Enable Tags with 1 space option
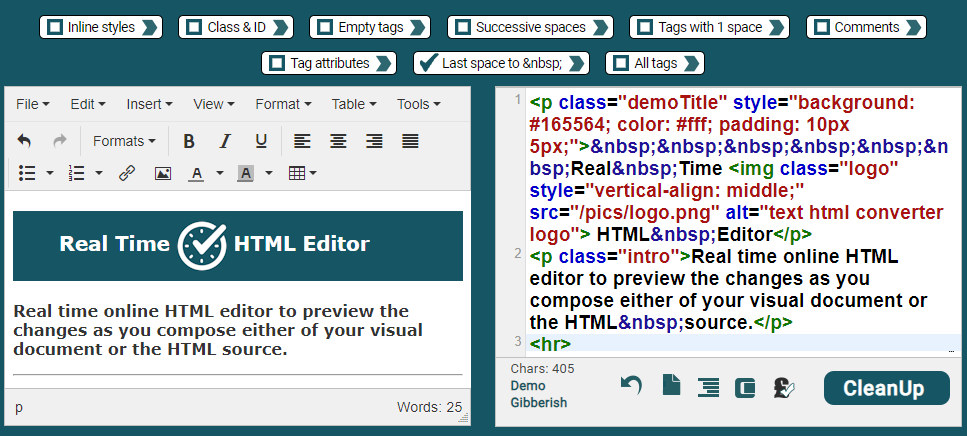The height and width of the screenshot is (436, 967). (646, 27)
